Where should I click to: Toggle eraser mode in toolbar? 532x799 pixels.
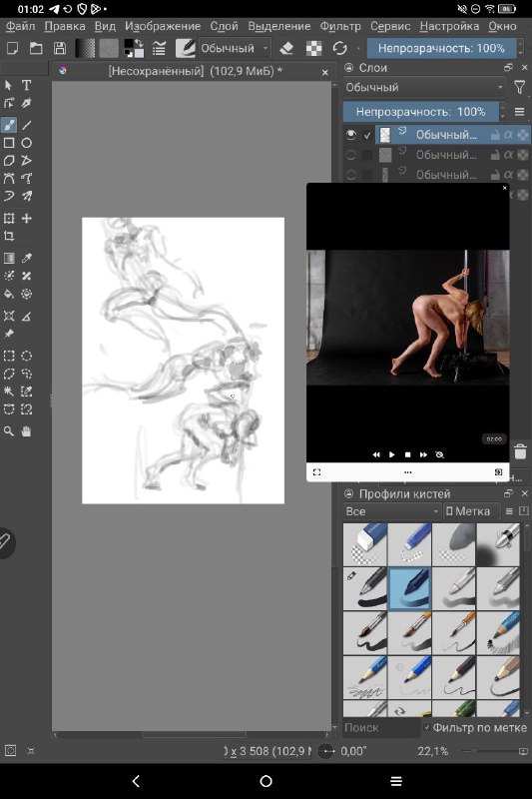pyautogui.click(x=286, y=48)
